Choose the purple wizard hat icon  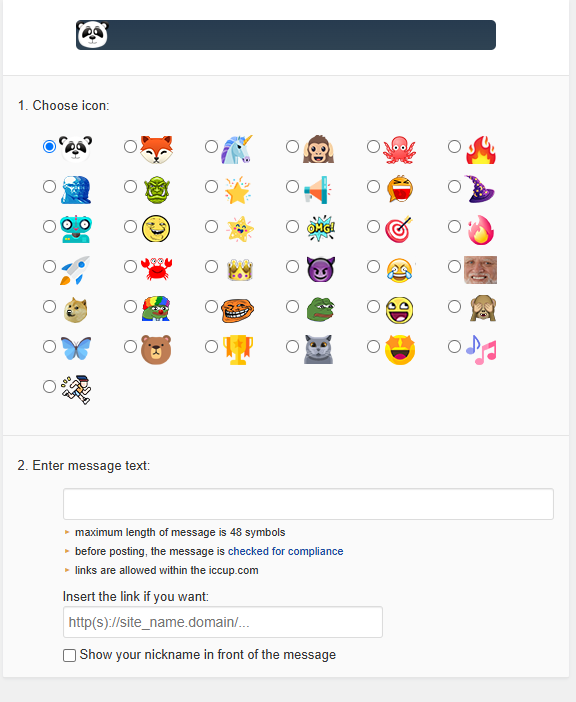[x=480, y=189]
